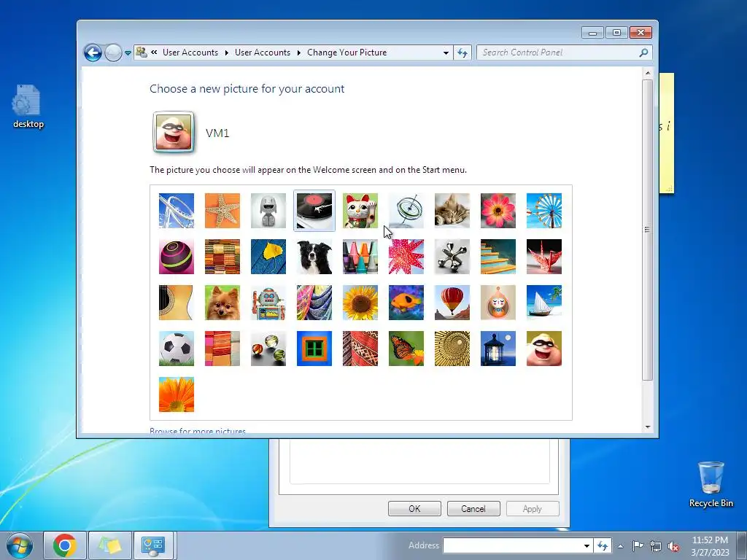Click the Change Your Picture breadcrumb

pyautogui.click(x=347, y=52)
